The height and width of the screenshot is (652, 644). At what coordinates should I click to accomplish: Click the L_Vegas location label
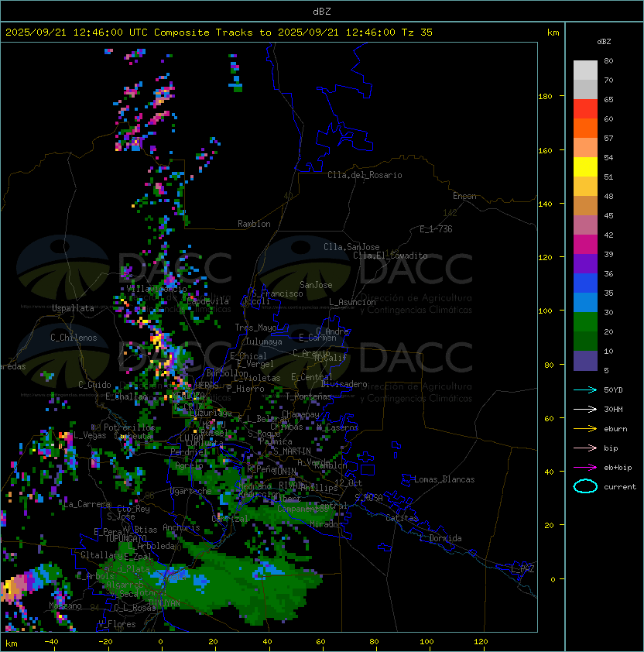pyautogui.click(x=90, y=435)
